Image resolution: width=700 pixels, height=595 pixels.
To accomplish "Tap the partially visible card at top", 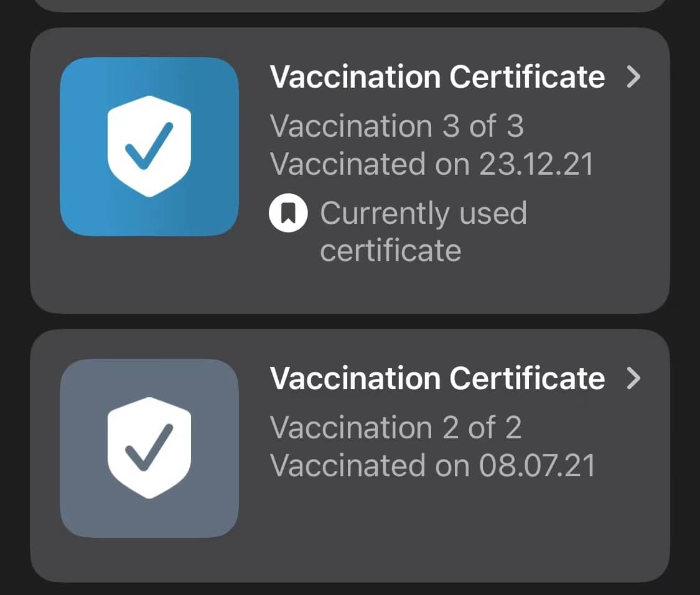I will point(350,6).
